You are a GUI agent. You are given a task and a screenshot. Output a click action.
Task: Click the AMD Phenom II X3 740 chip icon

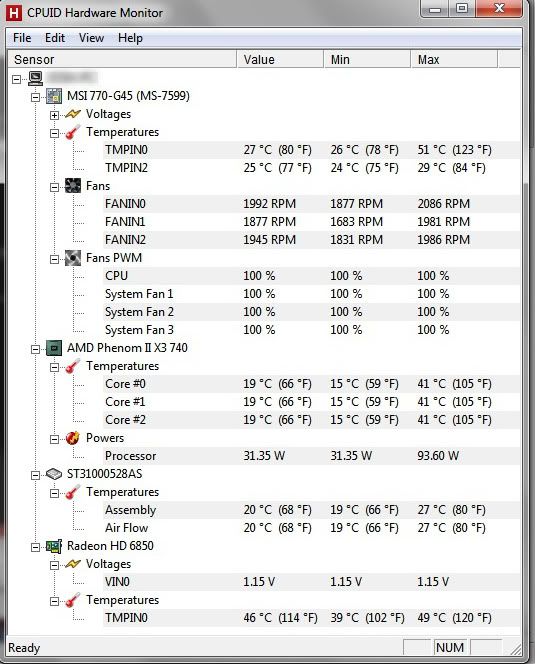click(54, 348)
